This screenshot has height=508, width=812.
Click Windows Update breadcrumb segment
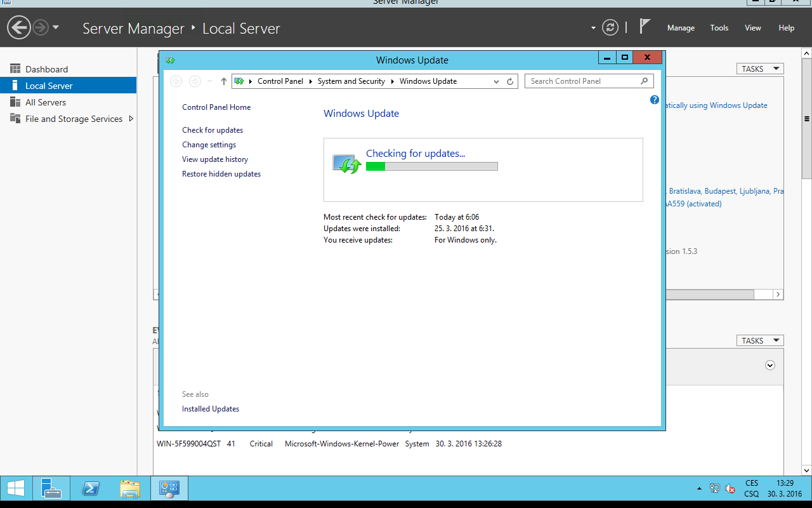click(x=428, y=81)
